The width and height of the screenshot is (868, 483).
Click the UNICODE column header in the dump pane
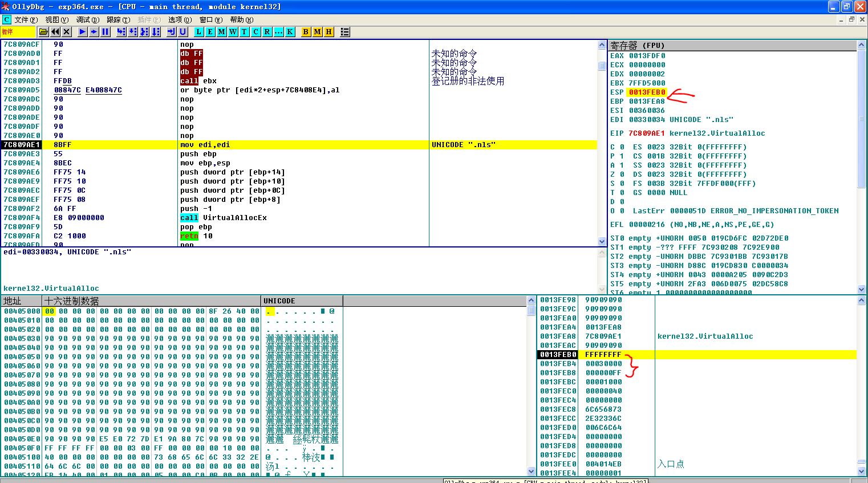[302, 301]
